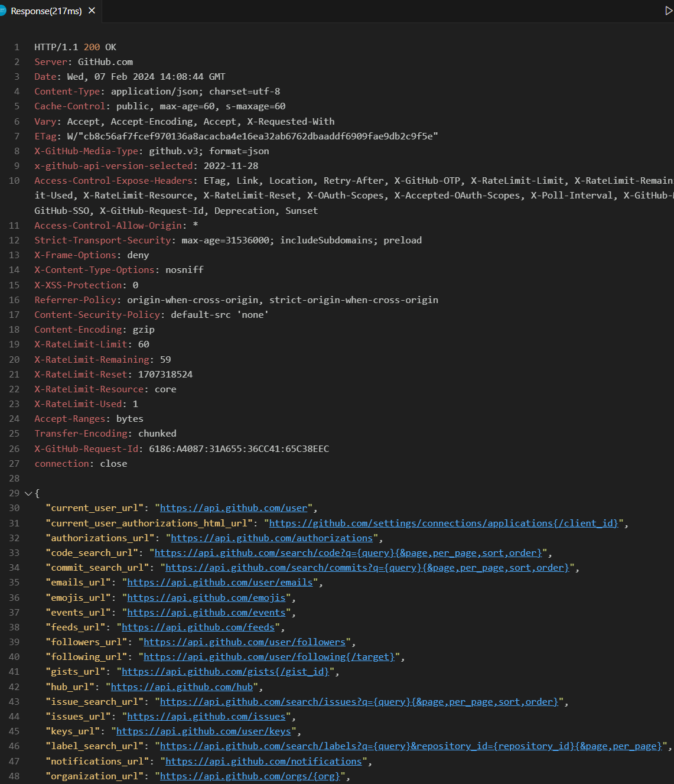Open the code_search_url link
Screen dimensions: 674x784
coord(349,553)
